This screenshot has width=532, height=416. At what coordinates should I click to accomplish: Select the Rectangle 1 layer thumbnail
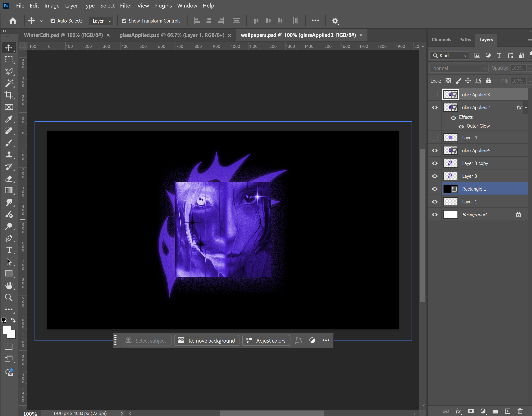pyautogui.click(x=450, y=189)
